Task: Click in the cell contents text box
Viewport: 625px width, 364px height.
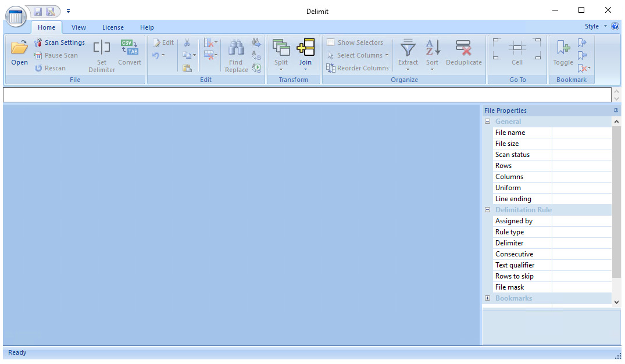Action: [307, 95]
